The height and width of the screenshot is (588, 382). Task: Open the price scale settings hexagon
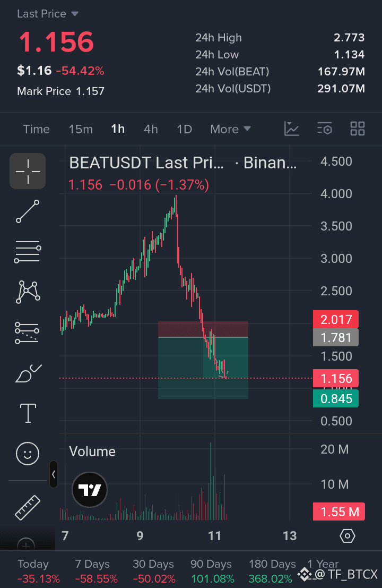point(347,536)
